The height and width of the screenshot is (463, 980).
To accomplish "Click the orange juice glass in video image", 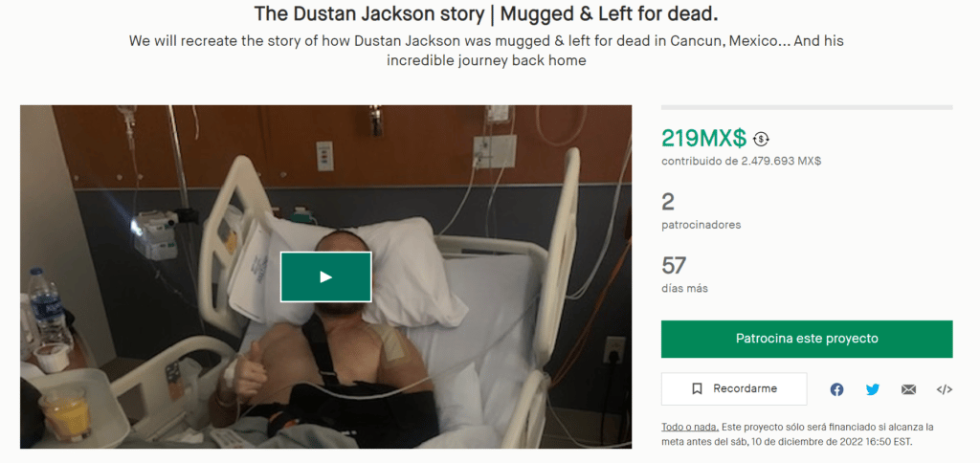I will pos(66,413).
